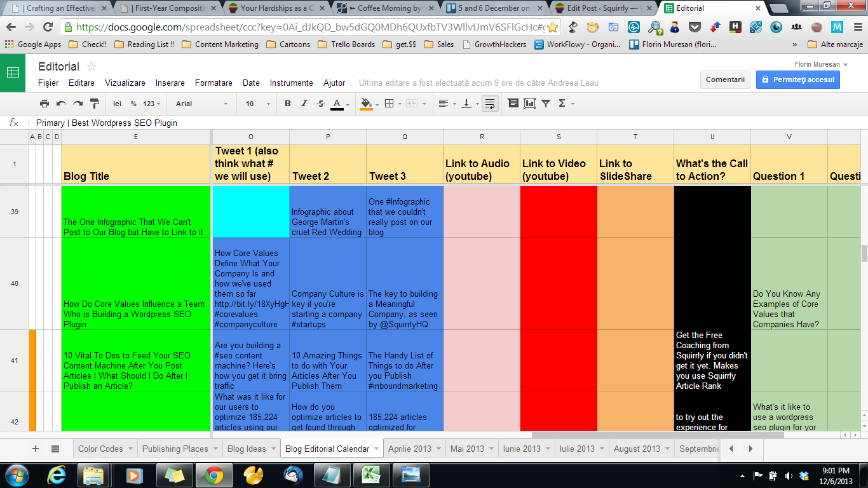Switch to the Color Codes sheet tab
Screen dimensions: 868x488
[x=100, y=449]
